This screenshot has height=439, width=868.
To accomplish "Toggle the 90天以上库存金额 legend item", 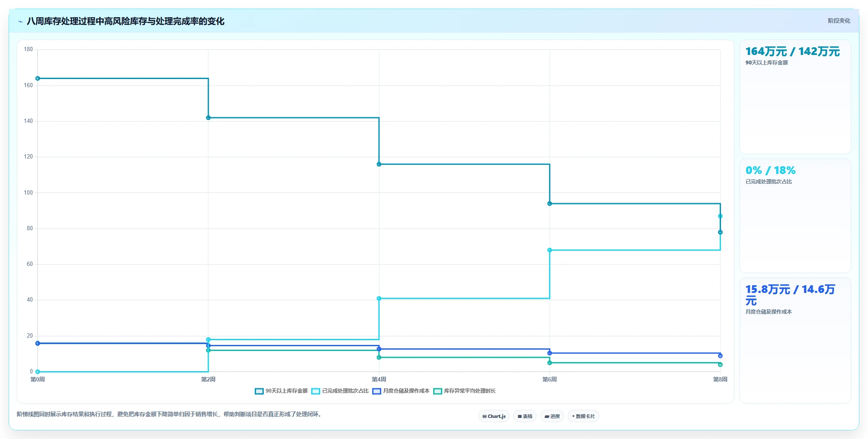I will [x=281, y=391].
